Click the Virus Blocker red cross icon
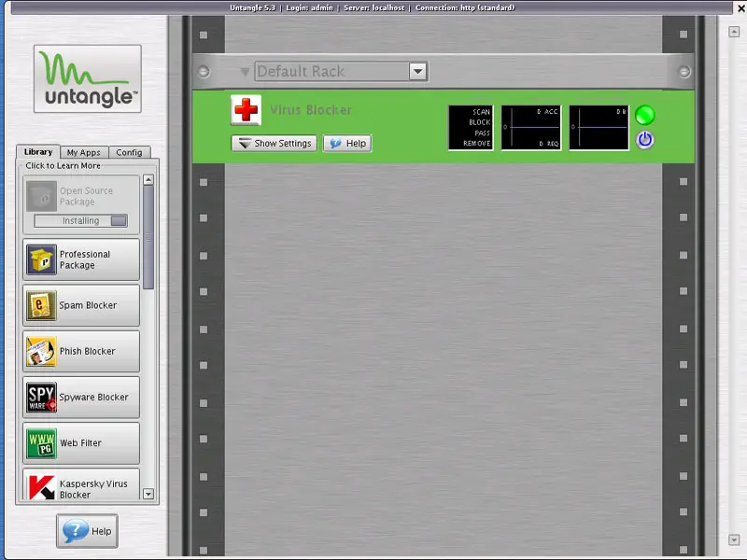The height and width of the screenshot is (560, 747). pyautogui.click(x=246, y=110)
